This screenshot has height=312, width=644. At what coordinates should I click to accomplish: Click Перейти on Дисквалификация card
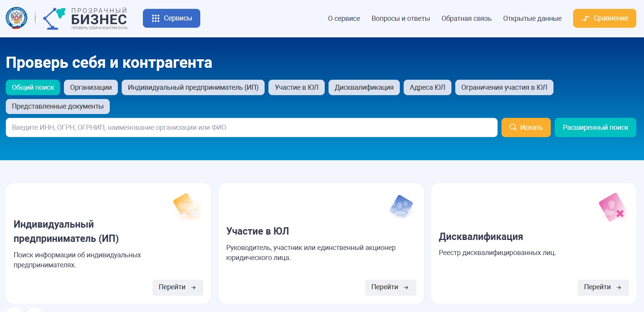[603, 287]
